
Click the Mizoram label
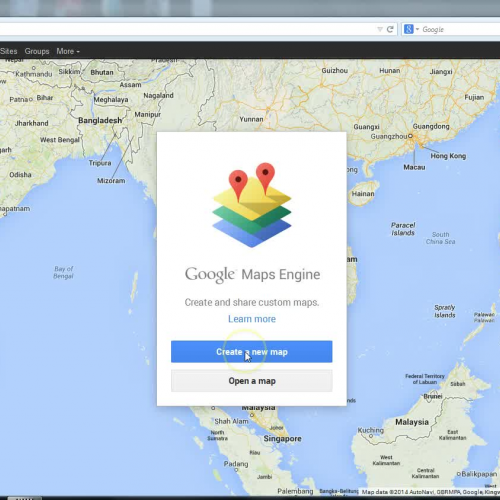pos(111,181)
